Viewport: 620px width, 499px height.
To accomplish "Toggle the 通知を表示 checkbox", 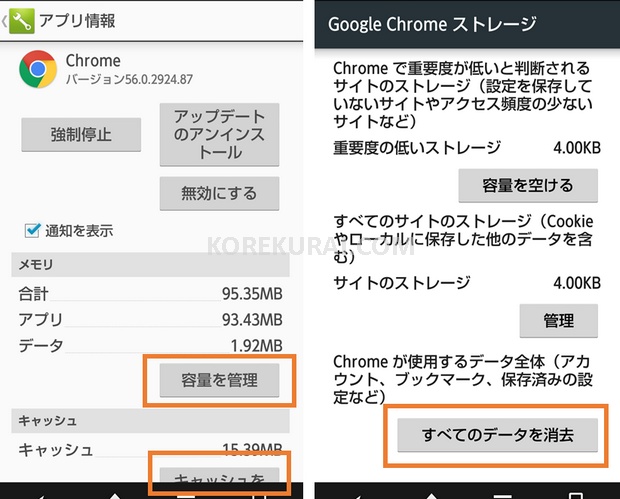I will point(32,230).
